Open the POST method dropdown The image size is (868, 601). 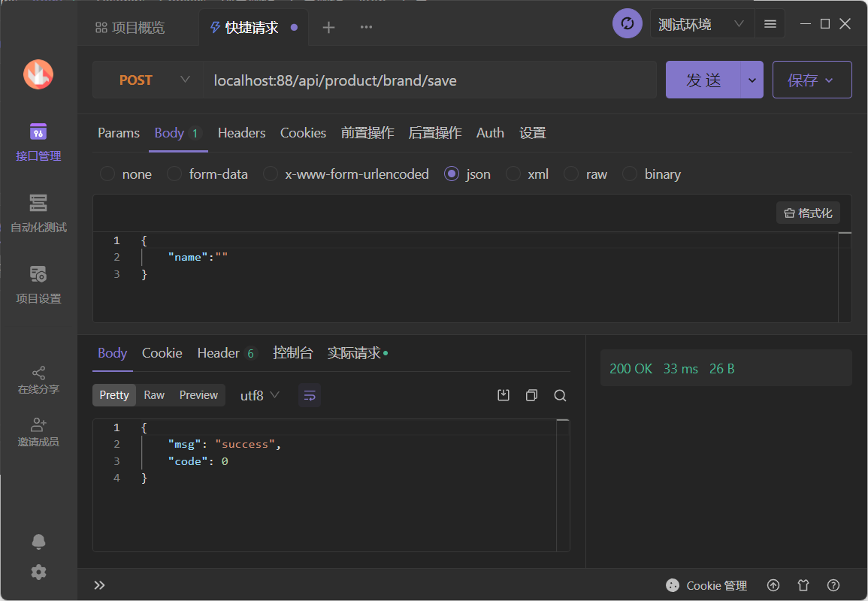(x=148, y=80)
